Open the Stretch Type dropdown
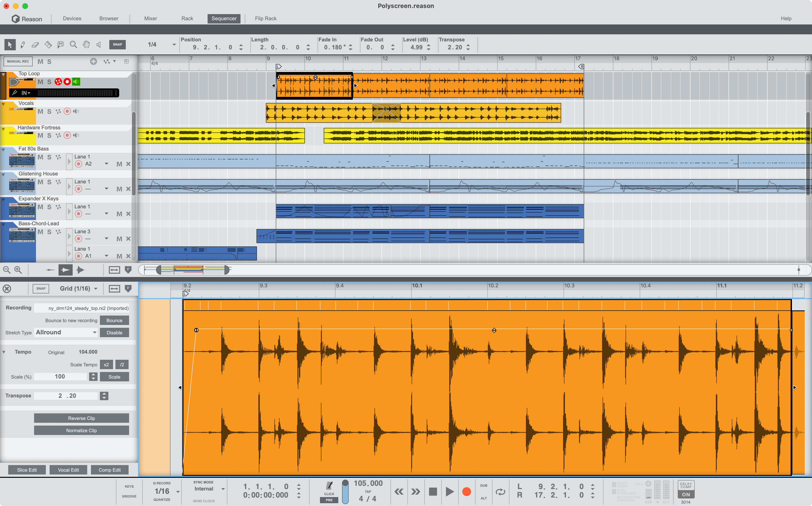This screenshot has width=812, height=506. [x=66, y=332]
